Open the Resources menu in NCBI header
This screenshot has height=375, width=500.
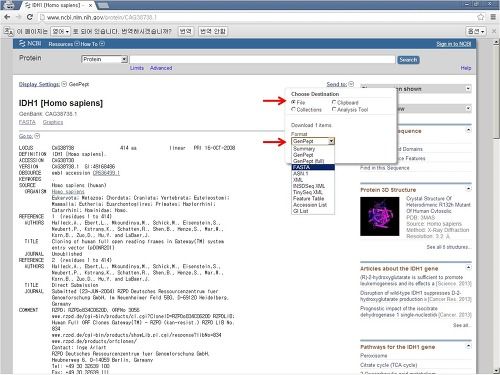point(64,44)
